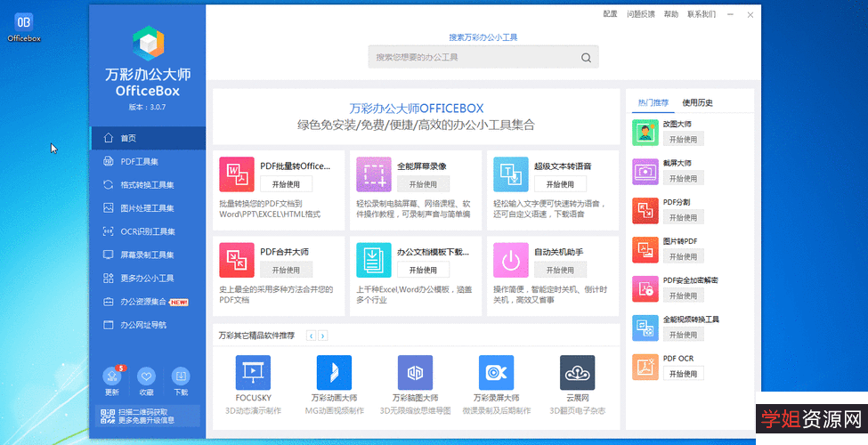
Task: Click the PDF OCR icon
Action: pos(645,367)
